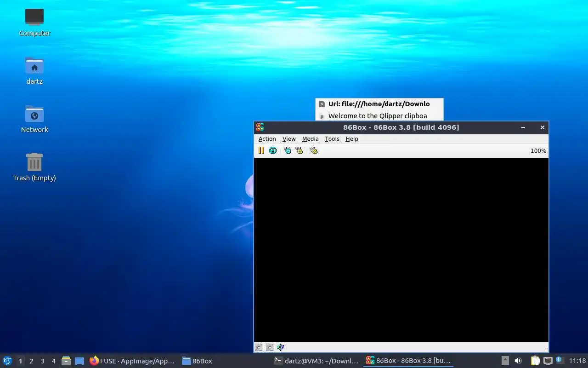Open the Help menu
This screenshot has width=588, height=368.
click(352, 139)
